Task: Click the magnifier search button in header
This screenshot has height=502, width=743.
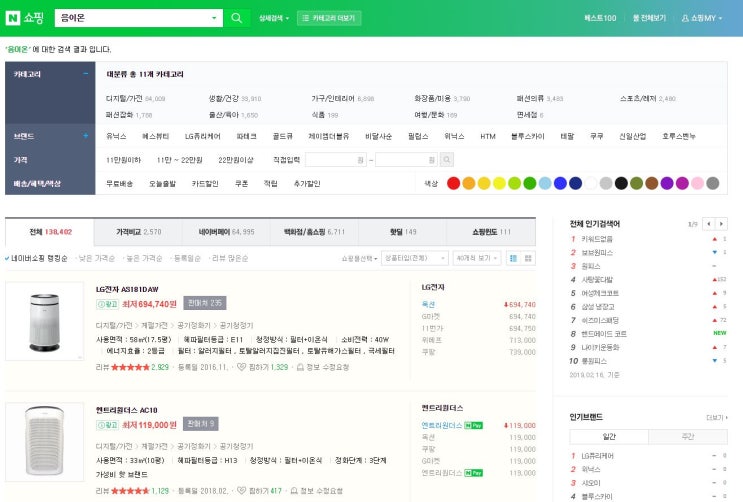Action: [x=236, y=18]
